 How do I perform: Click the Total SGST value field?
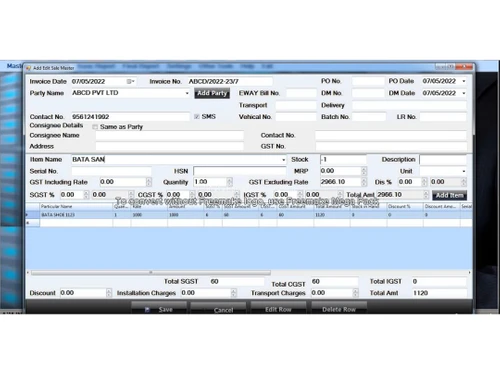point(236,282)
